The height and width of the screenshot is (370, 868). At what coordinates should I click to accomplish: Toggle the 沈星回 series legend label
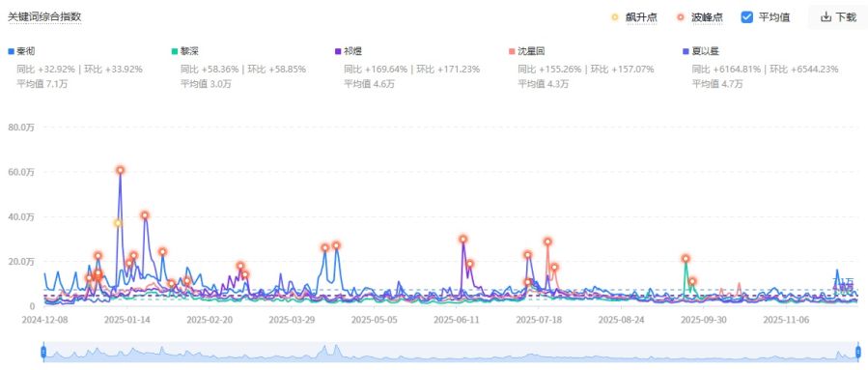coord(531,51)
